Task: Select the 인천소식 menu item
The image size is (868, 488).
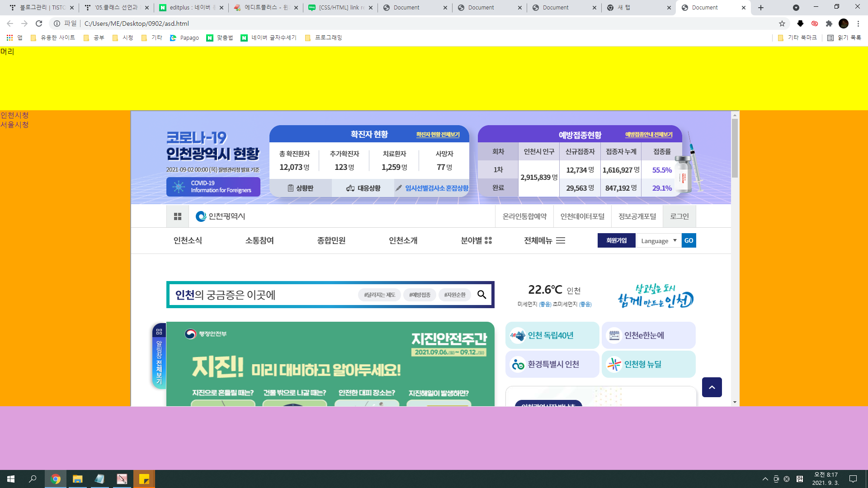Action: 188,240
